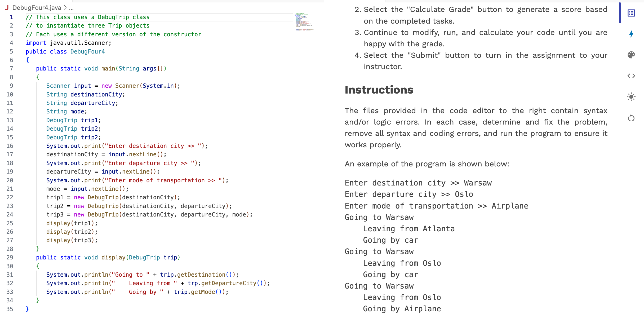Open theme options with the palette icon
644x327 pixels.
pos(632,55)
